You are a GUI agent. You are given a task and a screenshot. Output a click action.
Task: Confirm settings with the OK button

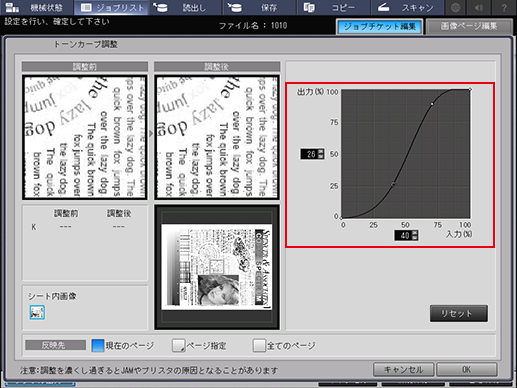(x=467, y=369)
